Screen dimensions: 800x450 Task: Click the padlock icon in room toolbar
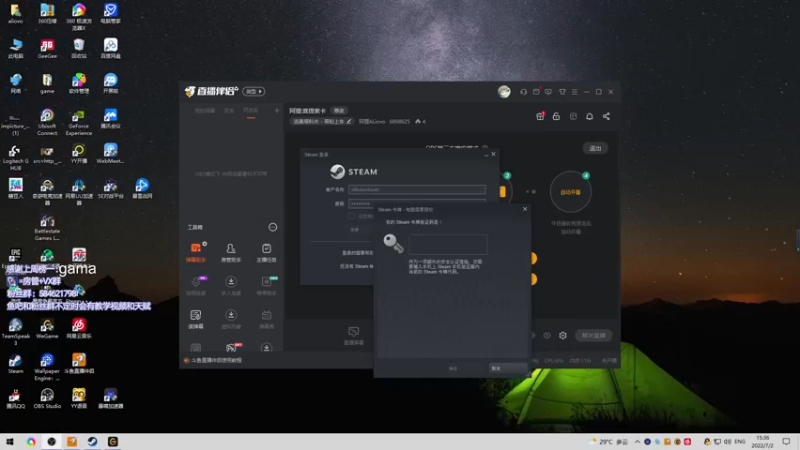[556, 116]
